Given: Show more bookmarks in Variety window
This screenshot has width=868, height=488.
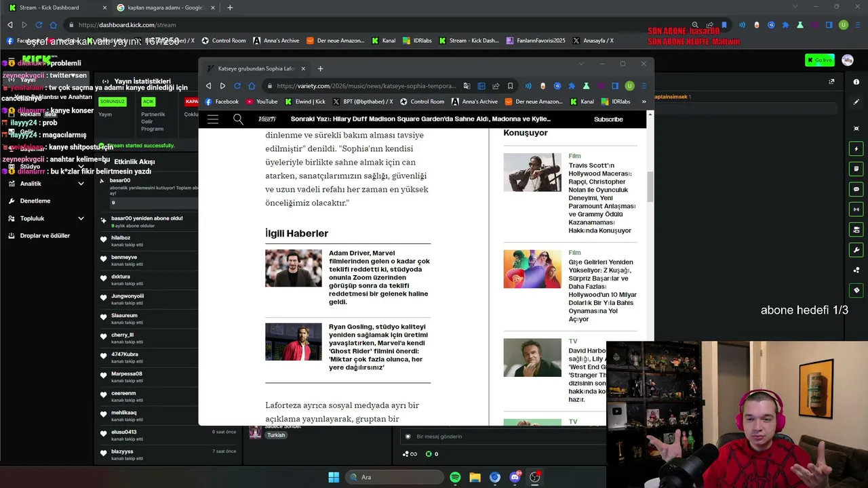Looking at the screenshot, I should [x=644, y=102].
